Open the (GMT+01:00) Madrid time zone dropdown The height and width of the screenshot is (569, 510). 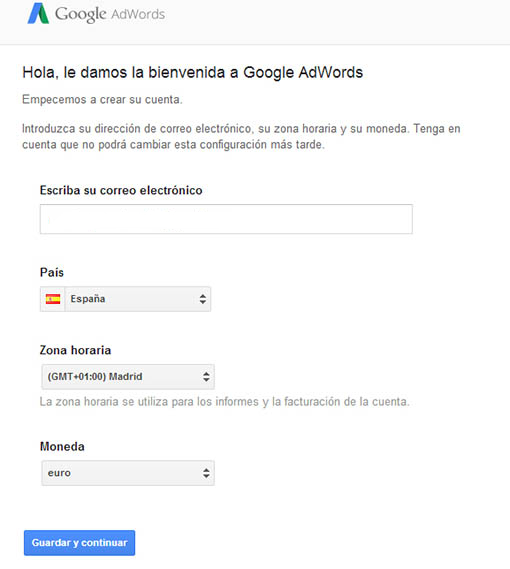point(128,377)
